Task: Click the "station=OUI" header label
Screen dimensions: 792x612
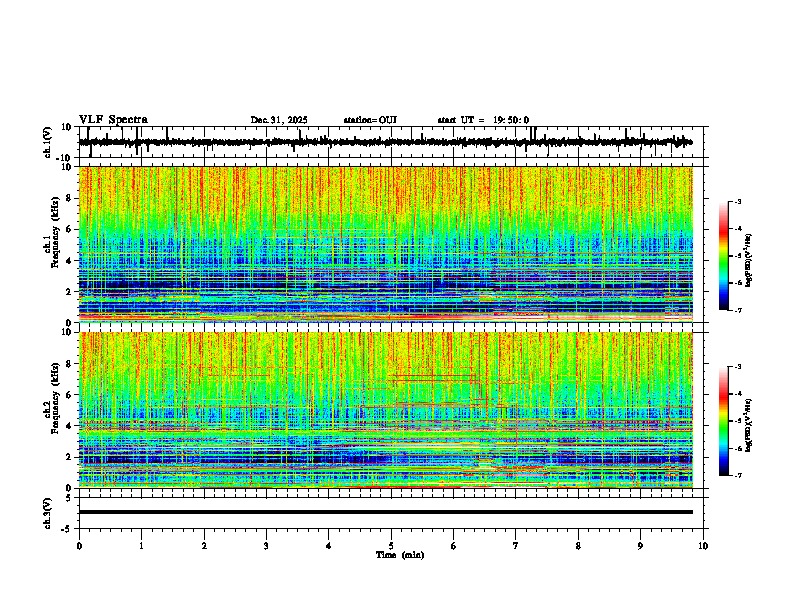Action: [370, 120]
